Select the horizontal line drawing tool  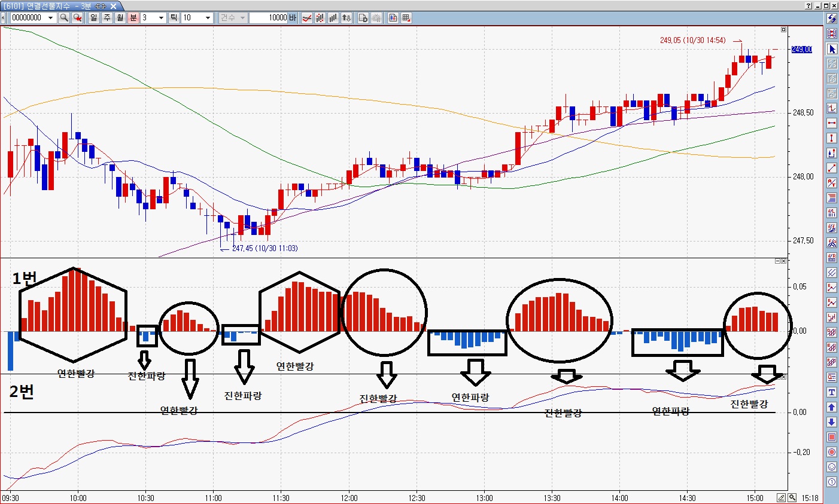(832, 123)
